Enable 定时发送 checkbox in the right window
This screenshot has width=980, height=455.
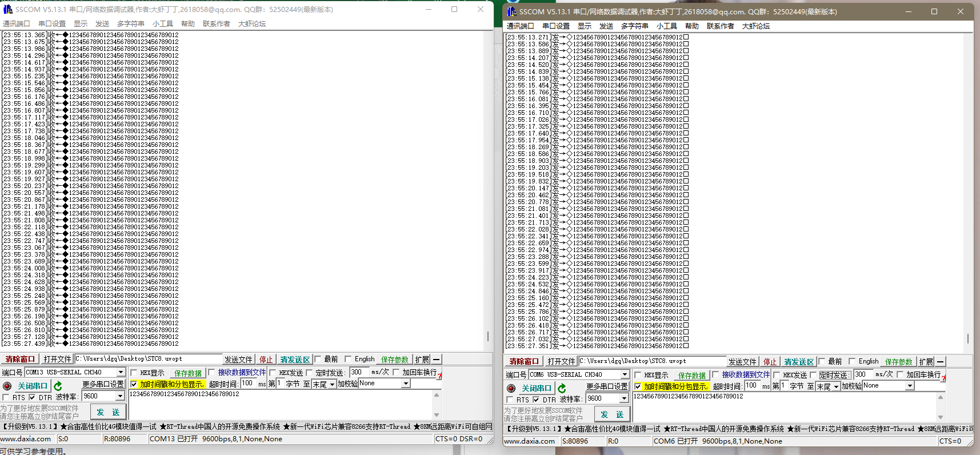pos(813,375)
